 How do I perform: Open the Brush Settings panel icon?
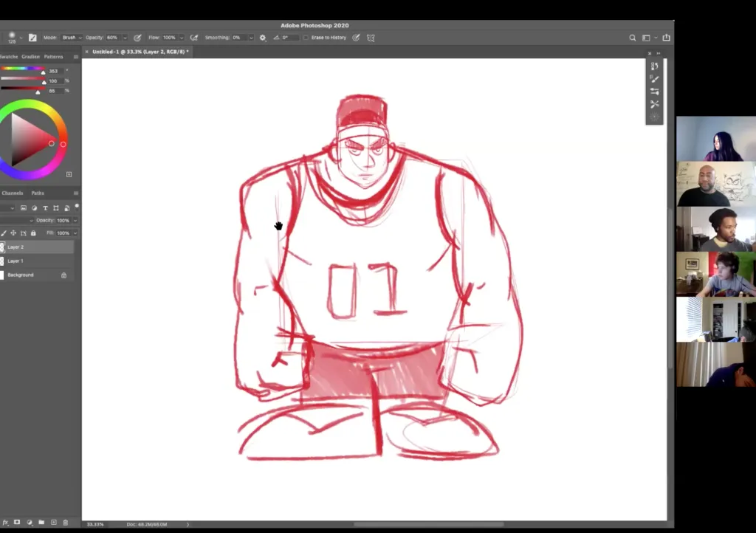pos(654,79)
